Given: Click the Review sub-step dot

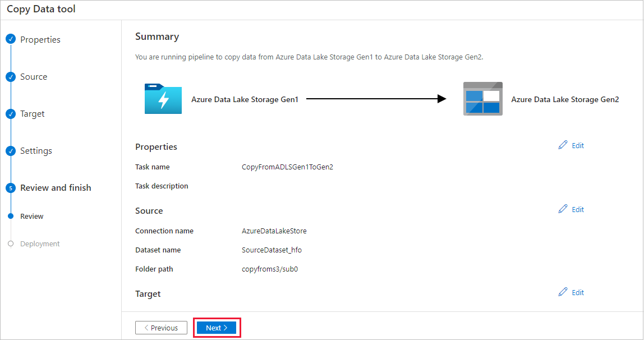Looking at the screenshot, I should click(x=11, y=216).
